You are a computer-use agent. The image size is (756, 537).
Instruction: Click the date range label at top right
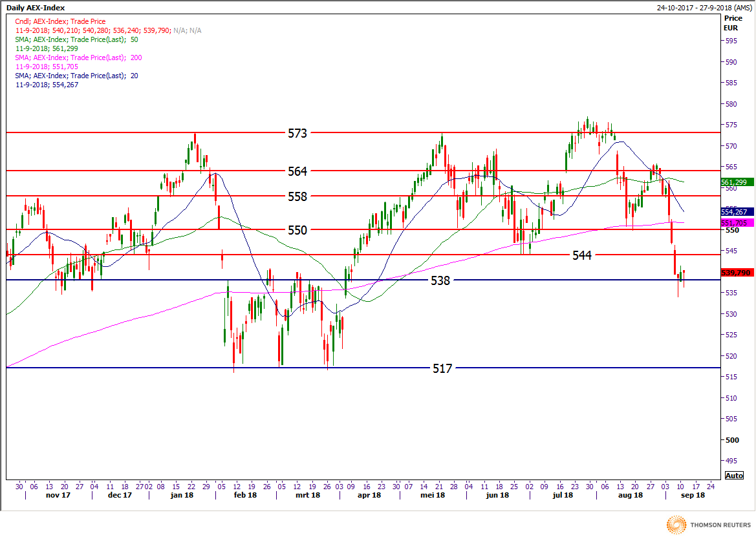(703, 8)
